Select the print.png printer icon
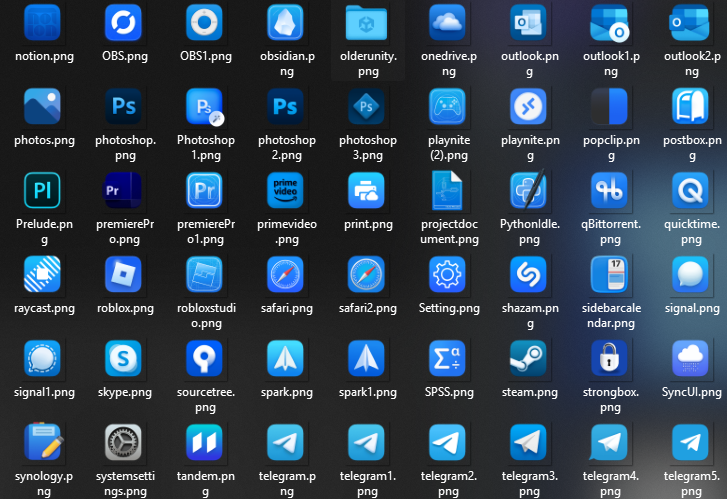 (366, 190)
